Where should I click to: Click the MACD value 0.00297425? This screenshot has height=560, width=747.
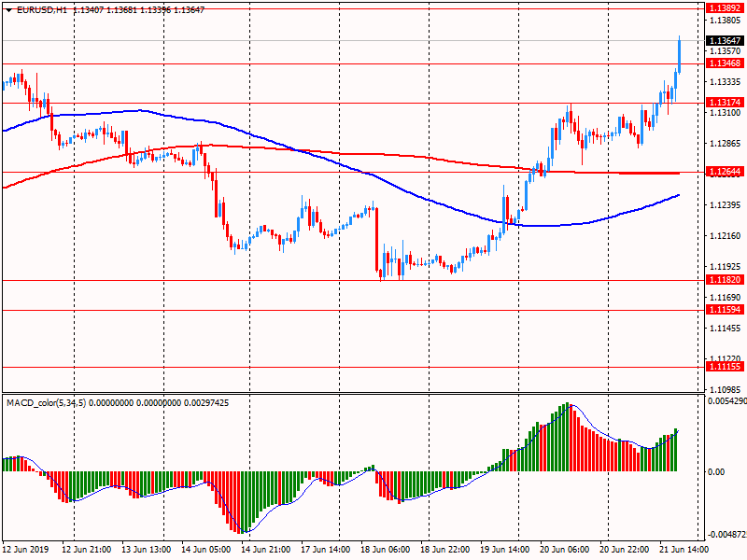(206, 403)
